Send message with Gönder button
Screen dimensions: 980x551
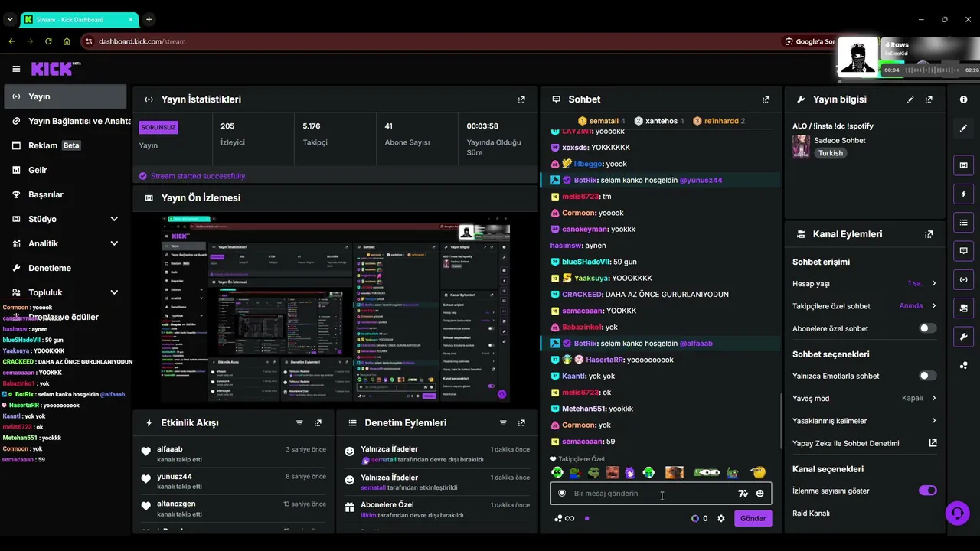tap(753, 518)
